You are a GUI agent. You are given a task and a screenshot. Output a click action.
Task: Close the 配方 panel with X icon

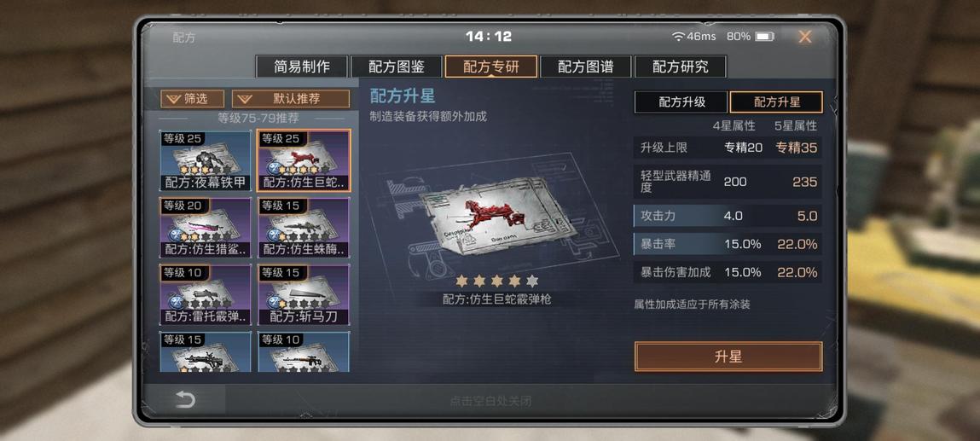tap(805, 37)
